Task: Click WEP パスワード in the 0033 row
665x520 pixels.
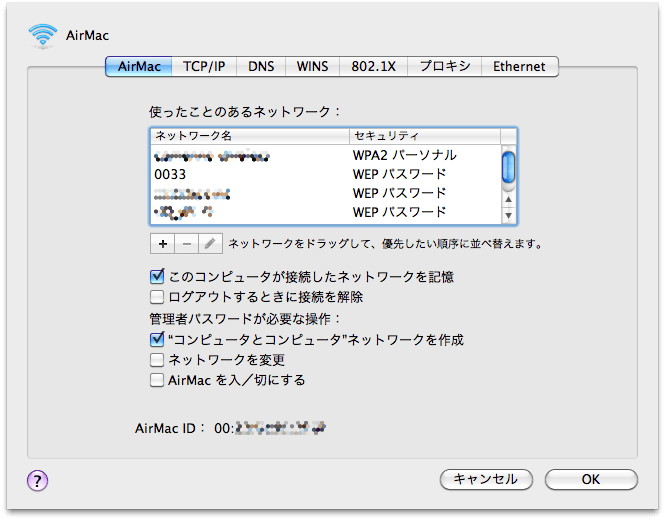Action: coord(400,174)
